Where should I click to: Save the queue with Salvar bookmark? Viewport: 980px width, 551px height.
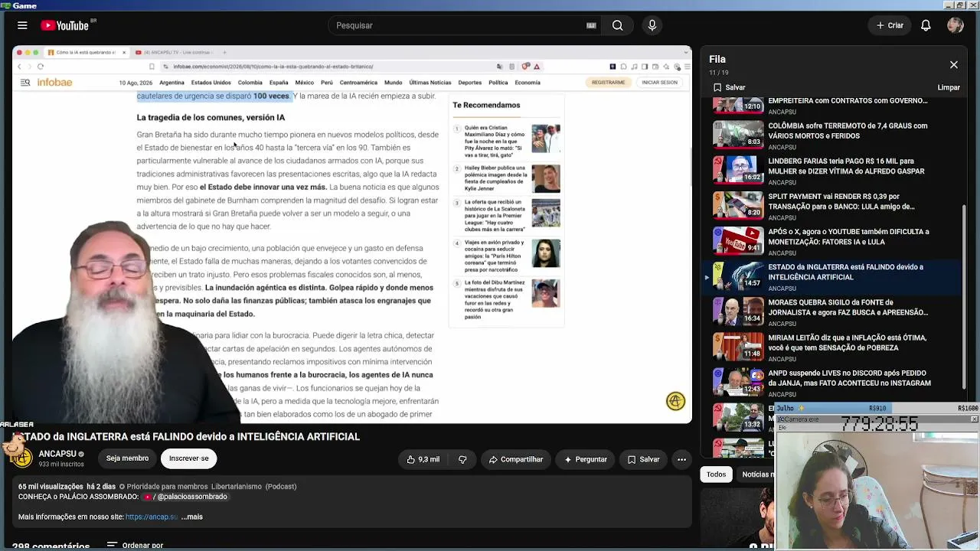coord(729,87)
